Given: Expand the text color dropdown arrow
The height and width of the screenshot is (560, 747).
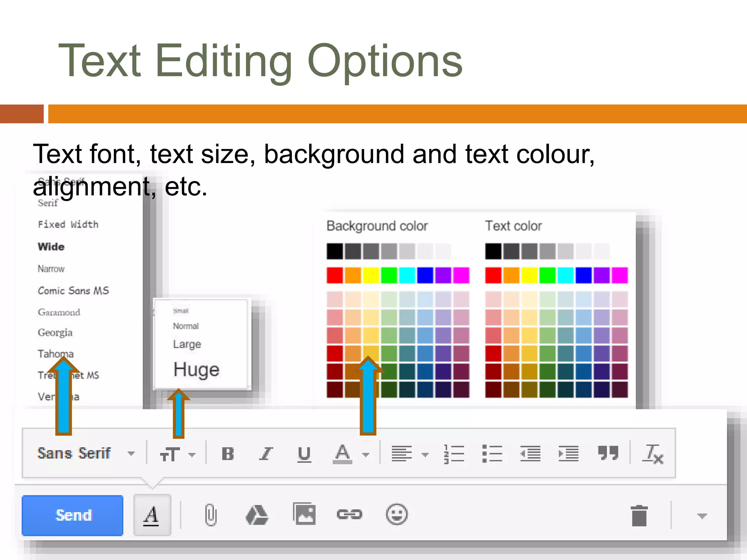Looking at the screenshot, I should 366,455.
